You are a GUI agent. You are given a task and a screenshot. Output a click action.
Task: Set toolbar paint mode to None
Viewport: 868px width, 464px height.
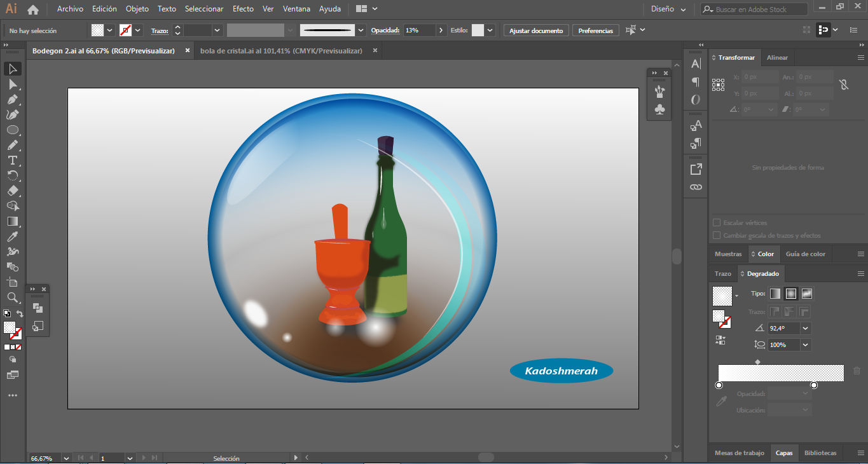(x=18, y=347)
